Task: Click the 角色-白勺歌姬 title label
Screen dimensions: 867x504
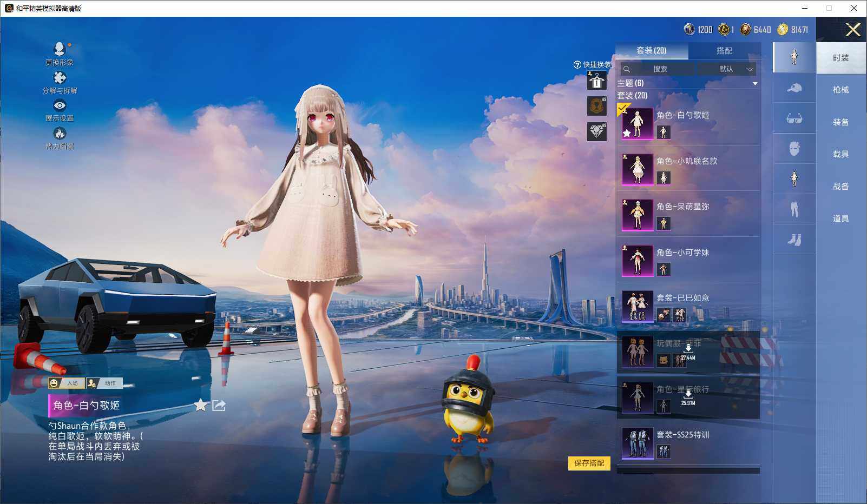Action: click(87, 405)
